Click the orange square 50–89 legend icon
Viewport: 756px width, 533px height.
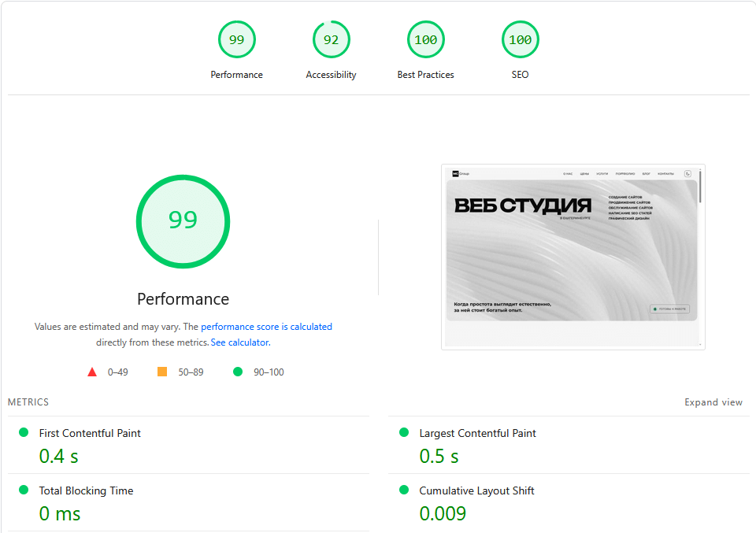pos(162,372)
